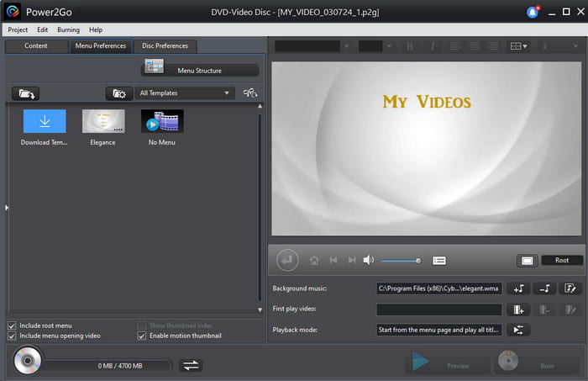588x381 pixels.
Task: Toggle Include root menu checkbox
Action: tap(12, 325)
